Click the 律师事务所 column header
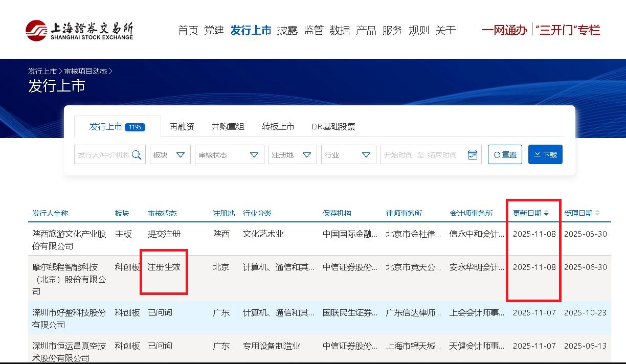Image resolution: width=626 pixels, height=364 pixels. point(404,213)
